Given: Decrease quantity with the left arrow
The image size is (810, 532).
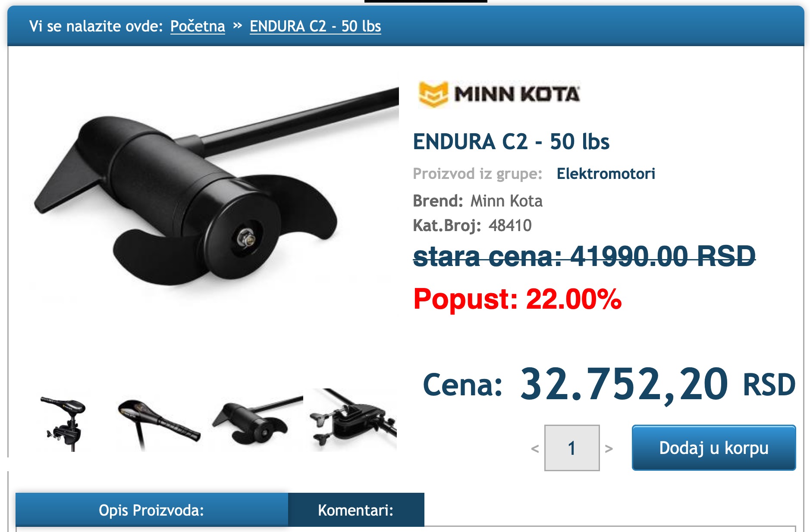Looking at the screenshot, I should tap(535, 448).
